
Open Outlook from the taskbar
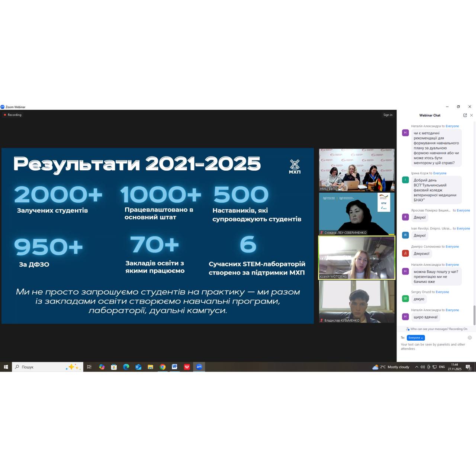pos(138,367)
